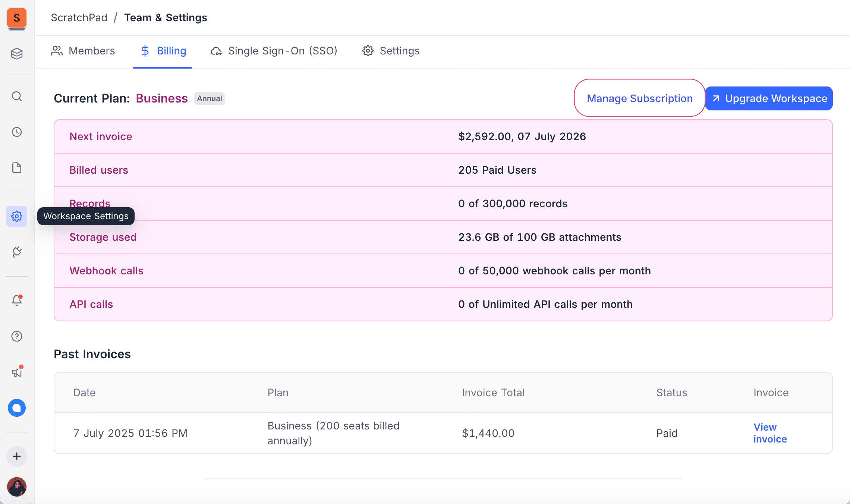Switch to Single Sign-On (SSO) tab

click(274, 51)
